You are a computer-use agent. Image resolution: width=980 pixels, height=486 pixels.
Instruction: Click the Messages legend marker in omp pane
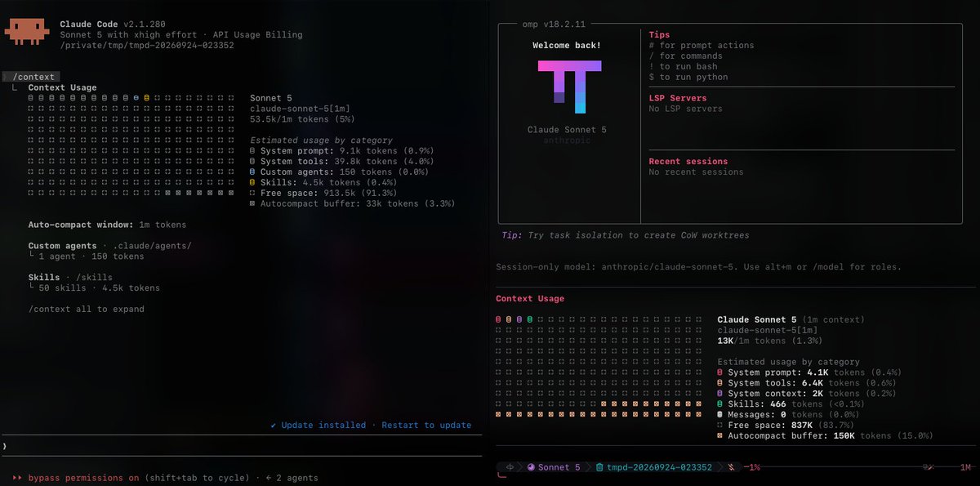pos(719,415)
